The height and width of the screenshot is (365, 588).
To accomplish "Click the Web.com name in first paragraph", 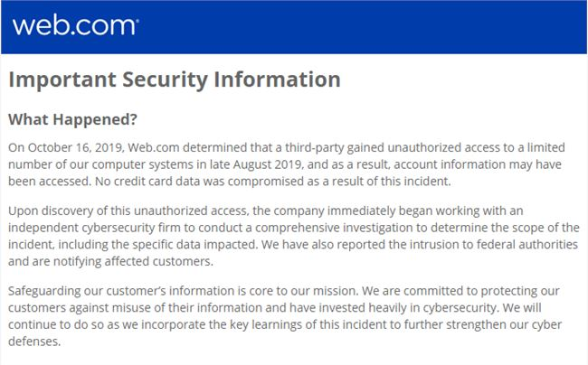I will [x=154, y=147].
